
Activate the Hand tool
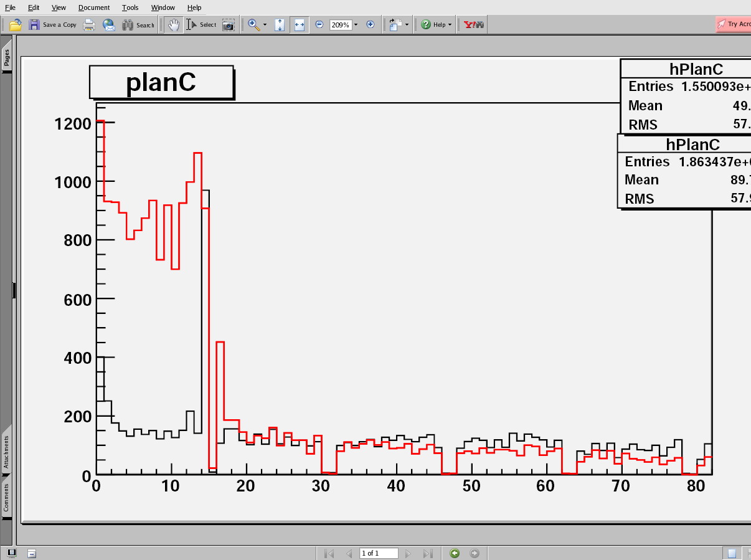pyautogui.click(x=175, y=25)
